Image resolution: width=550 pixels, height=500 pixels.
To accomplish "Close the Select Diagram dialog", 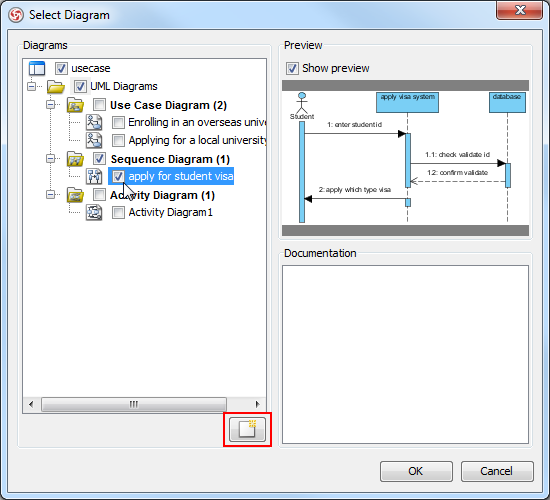I will tap(519, 10).
